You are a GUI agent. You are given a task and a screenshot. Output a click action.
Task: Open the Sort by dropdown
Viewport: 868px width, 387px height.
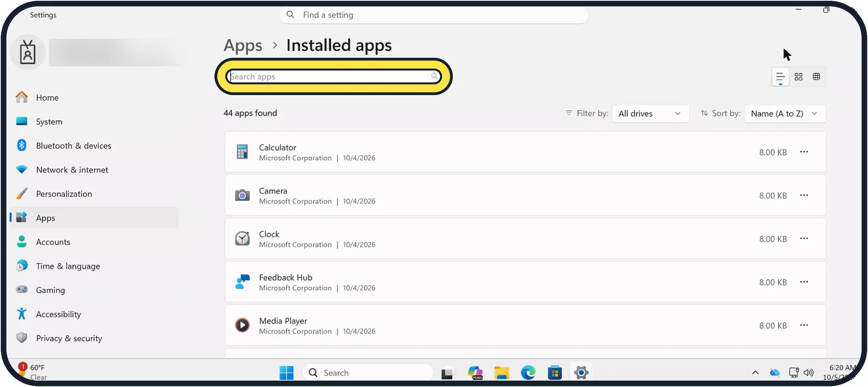coord(785,113)
